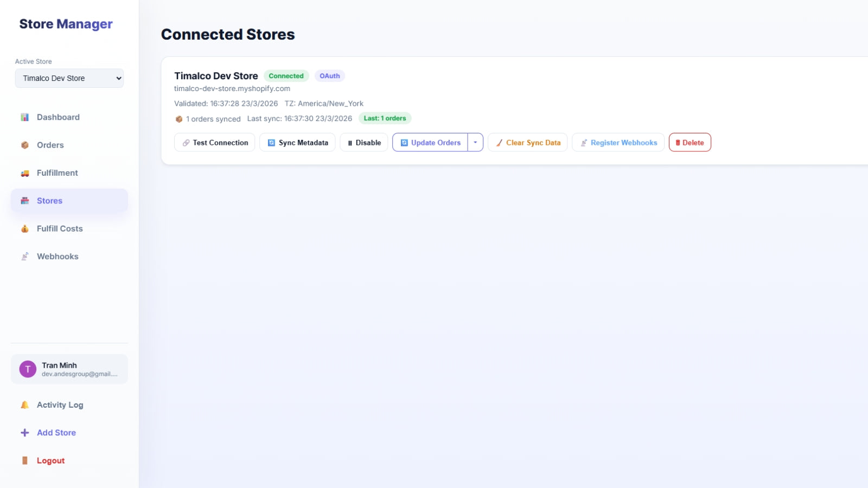Click the Register Webhooks button
The height and width of the screenshot is (488, 868).
[618, 143]
